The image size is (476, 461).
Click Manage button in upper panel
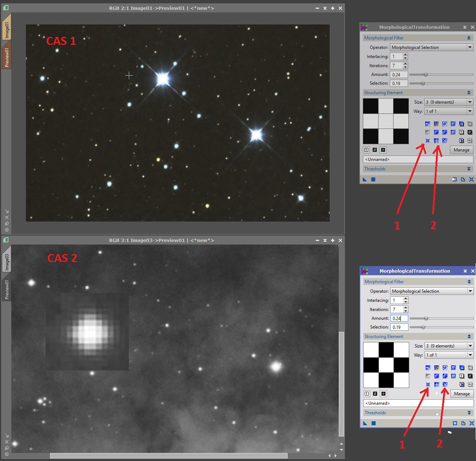coord(461,150)
